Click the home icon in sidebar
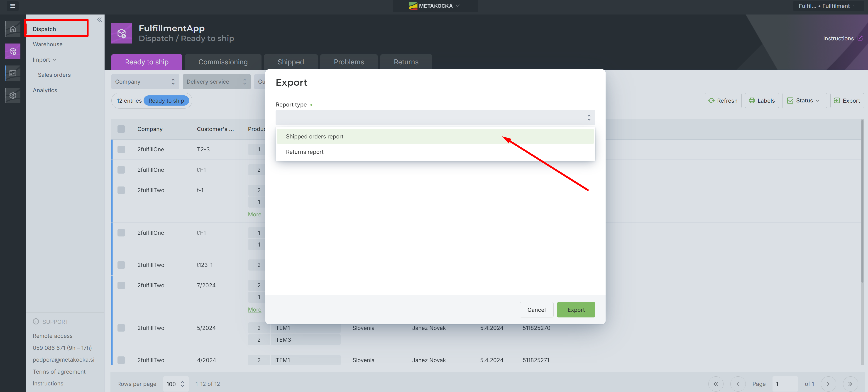Screen dimensions: 868x392 (13, 29)
